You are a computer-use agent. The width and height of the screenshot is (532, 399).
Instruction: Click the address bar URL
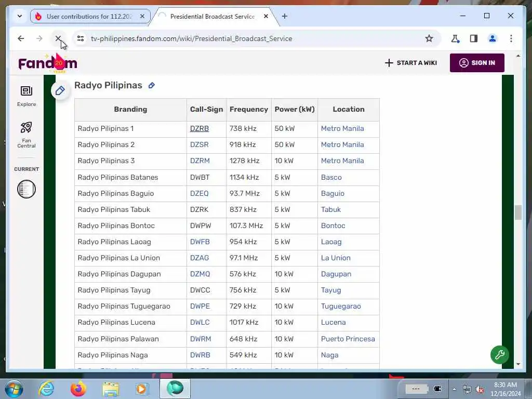coord(191,38)
